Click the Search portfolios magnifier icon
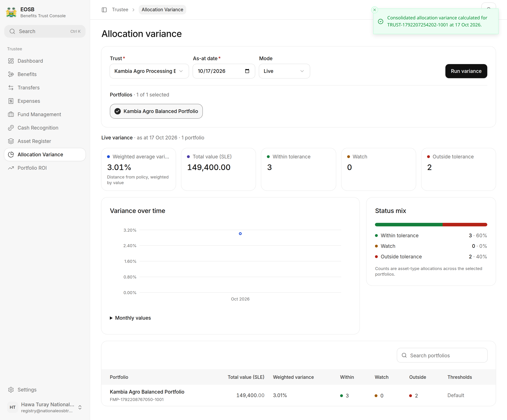This screenshot has height=420, width=507. coord(404,355)
